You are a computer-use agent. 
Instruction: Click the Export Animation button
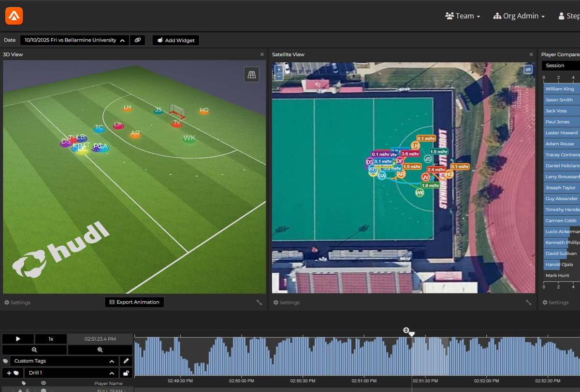[x=134, y=302]
